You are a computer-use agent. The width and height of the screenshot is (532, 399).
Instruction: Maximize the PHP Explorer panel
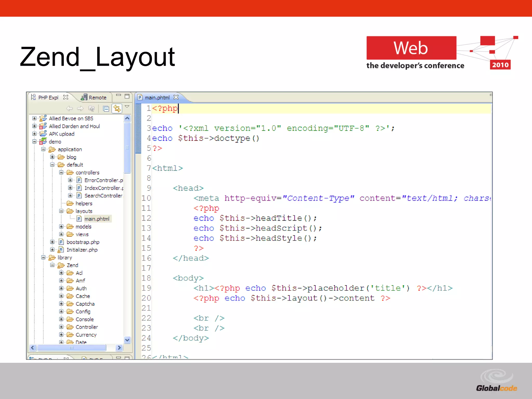click(x=127, y=96)
